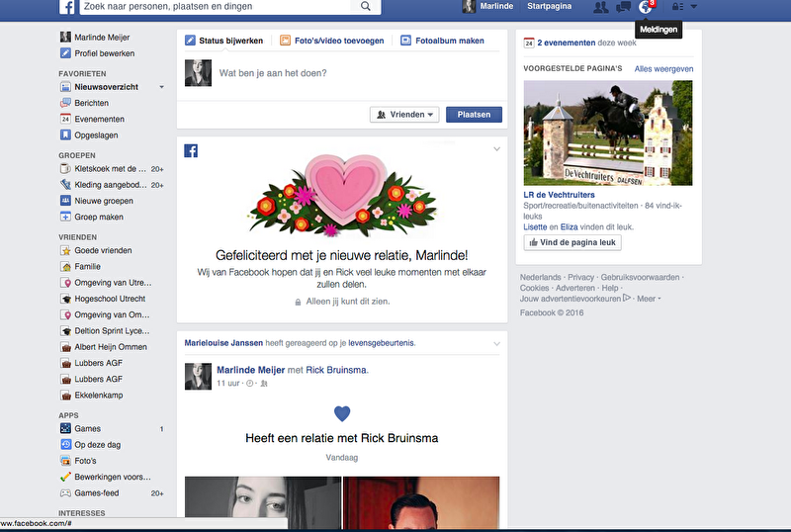
Task: Click the Plaatsen button
Action: click(x=475, y=115)
